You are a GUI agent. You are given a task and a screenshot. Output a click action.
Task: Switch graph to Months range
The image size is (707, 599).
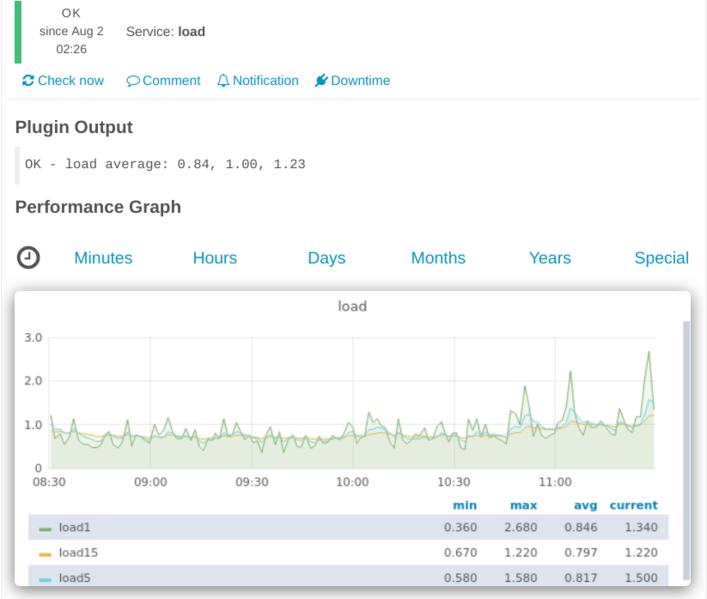click(438, 258)
